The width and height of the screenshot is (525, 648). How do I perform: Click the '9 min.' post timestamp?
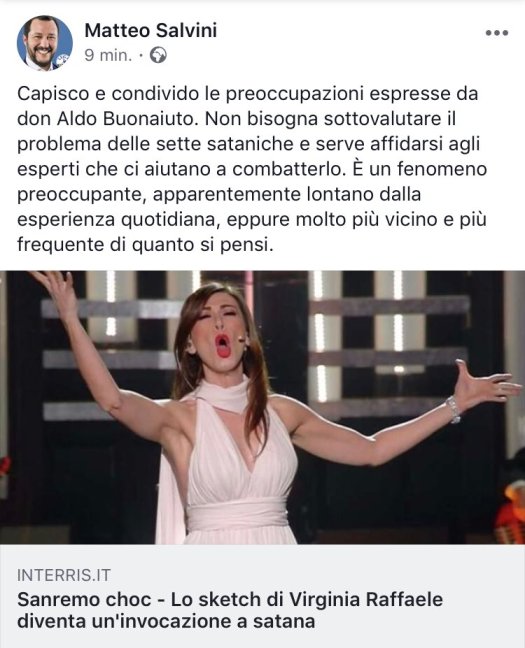(x=108, y=55)
